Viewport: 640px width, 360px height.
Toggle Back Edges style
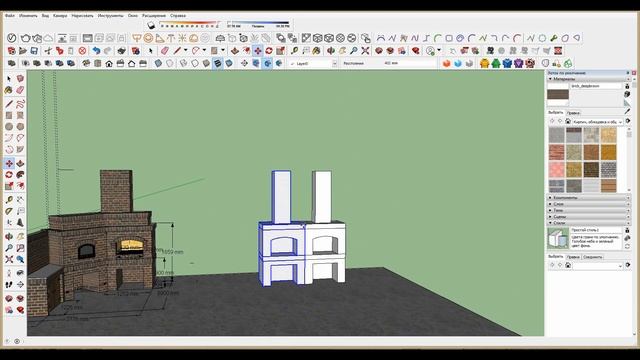pyautogui.click(x=170, y=63)
